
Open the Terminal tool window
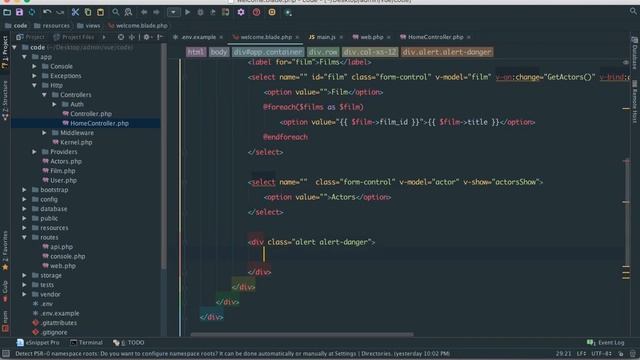point(86,342)
